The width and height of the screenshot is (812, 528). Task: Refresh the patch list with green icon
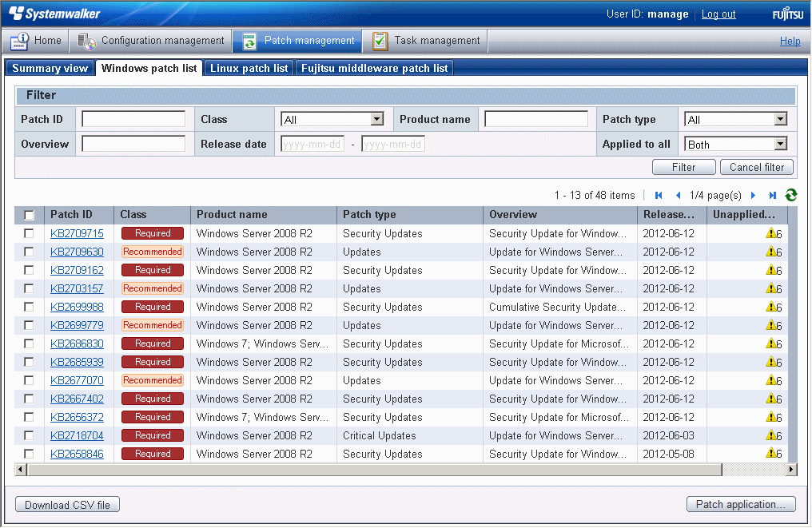click(790, 195)
